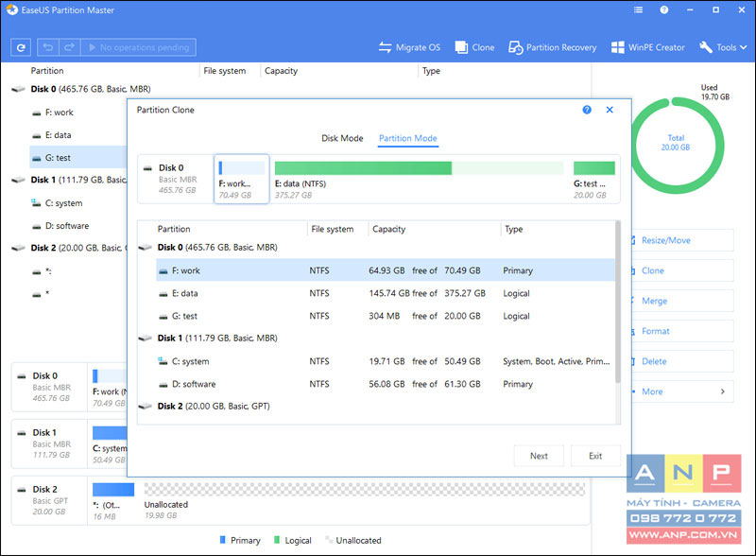Click the Disk 2 icon in bottom disk map

22,490
